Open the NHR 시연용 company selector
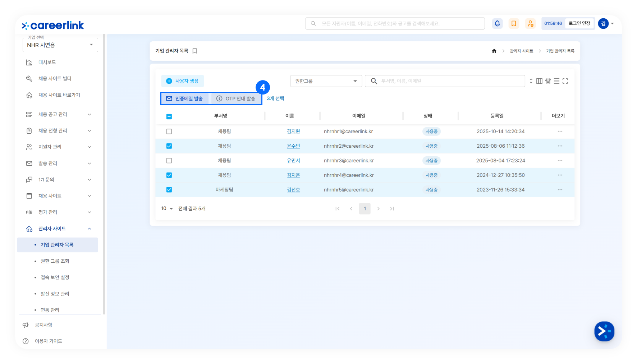The image size is (637, 364). pos(60,45)
